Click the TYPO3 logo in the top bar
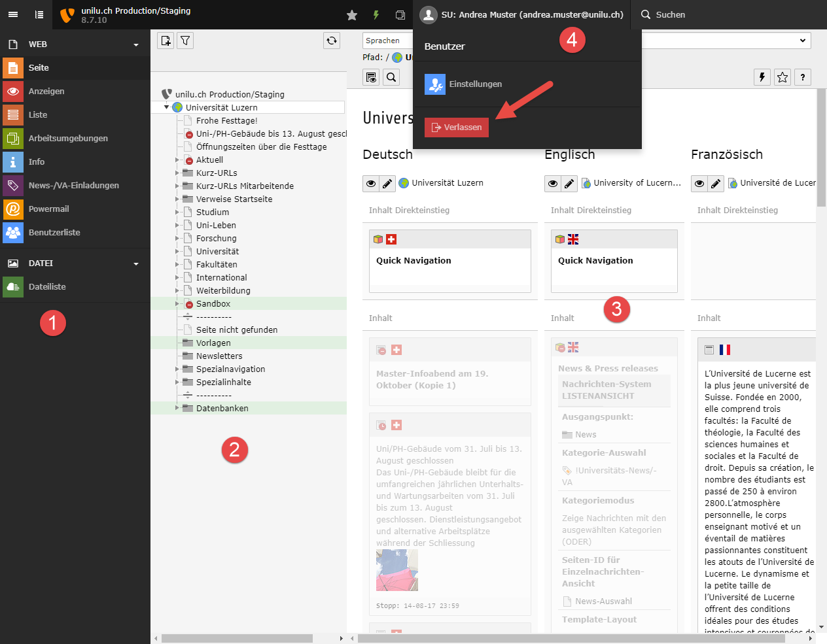 [x=67, y=15]
